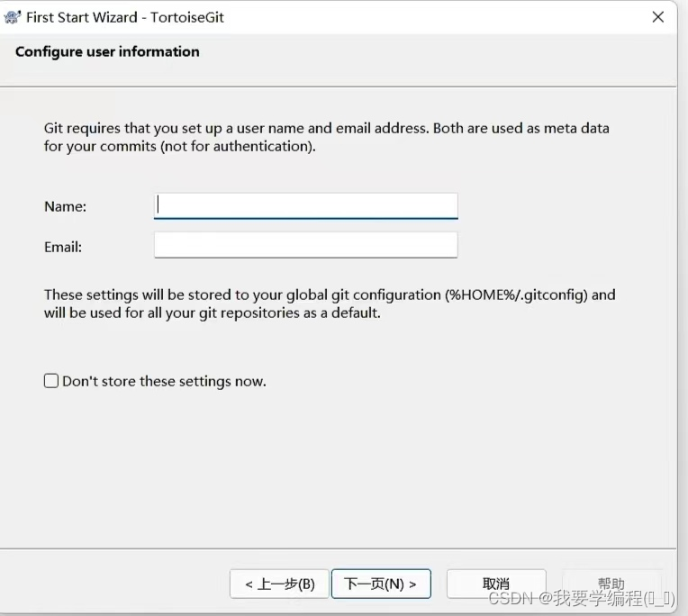This screenshot has width=688, height=616.
Task: Proceed with the 下一页(N) button
Action: pyautogui.click(x=381, y=584)
